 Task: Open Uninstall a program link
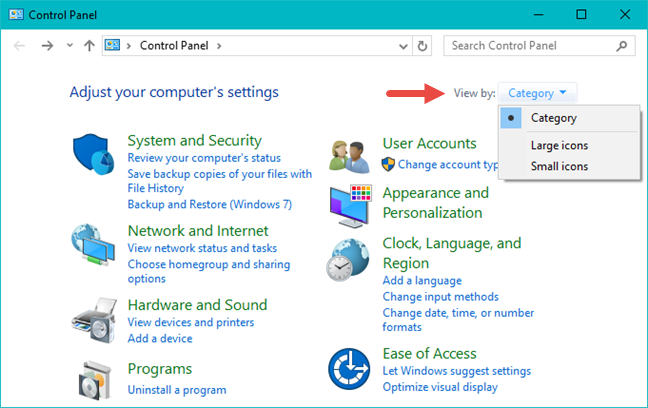click(x=177, y=390)
